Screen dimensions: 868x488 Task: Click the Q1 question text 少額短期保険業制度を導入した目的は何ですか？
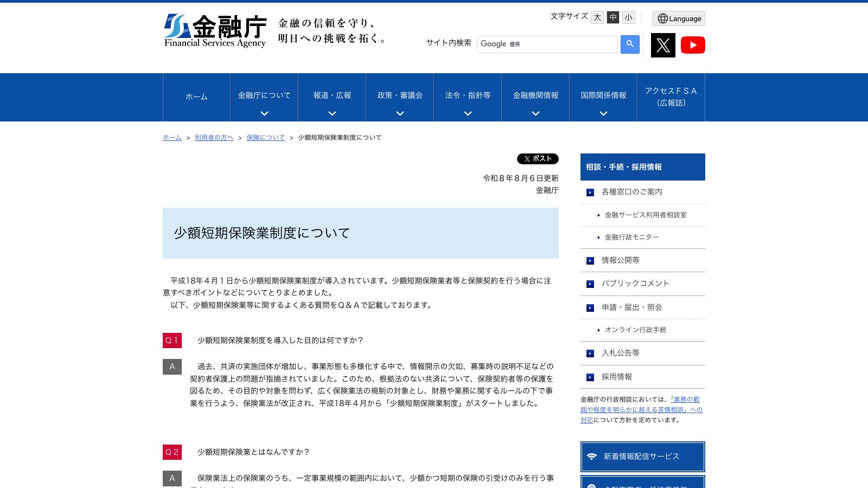click(x=280, y=341)
